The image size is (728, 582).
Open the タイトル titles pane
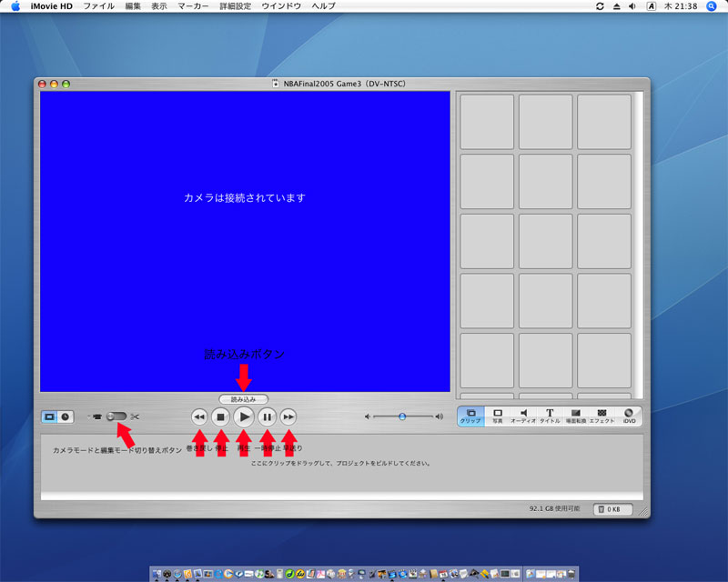tap(550, 416)
